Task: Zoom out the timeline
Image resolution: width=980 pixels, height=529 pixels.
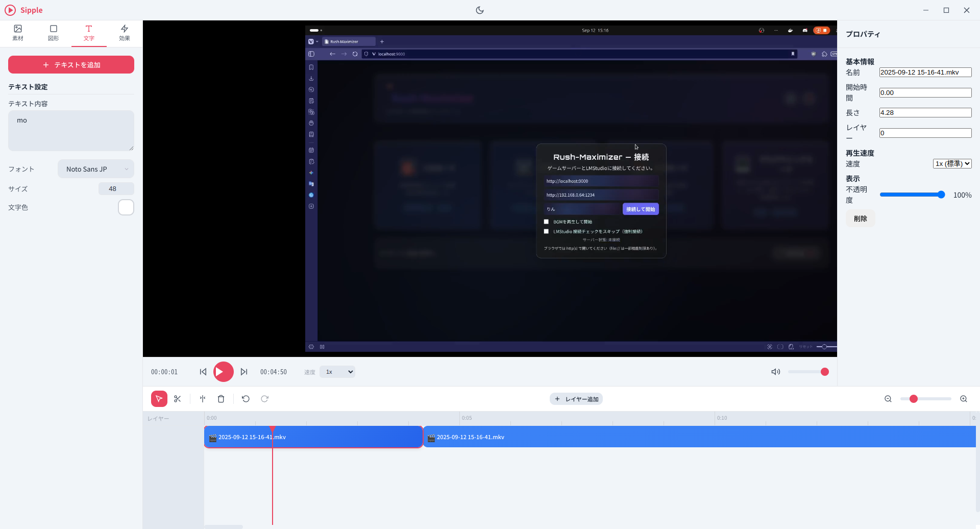Action: [888, 399]
